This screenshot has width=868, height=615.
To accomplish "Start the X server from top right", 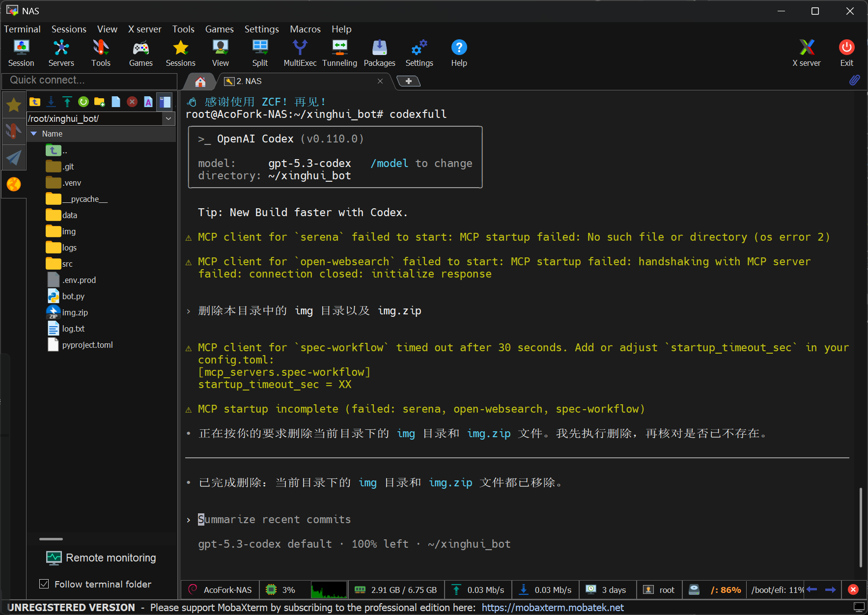I will [x=806, y=53].
